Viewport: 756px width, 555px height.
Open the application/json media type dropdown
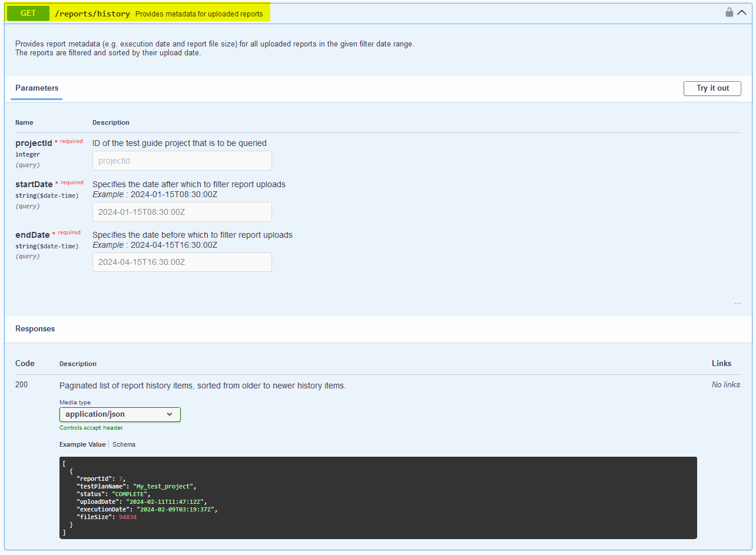coord(120,414)
